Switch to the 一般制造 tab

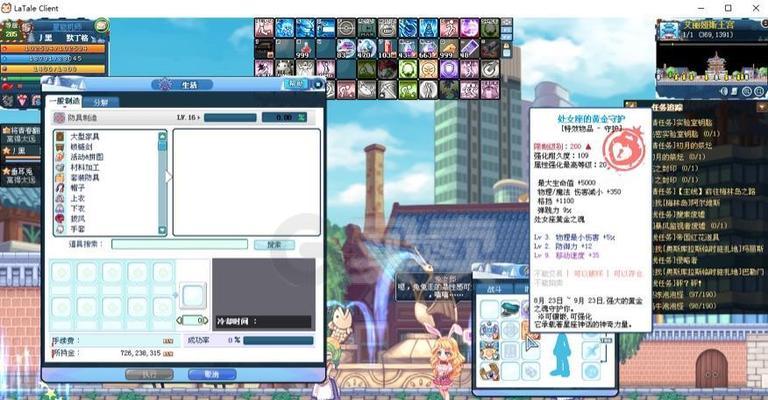64,101
